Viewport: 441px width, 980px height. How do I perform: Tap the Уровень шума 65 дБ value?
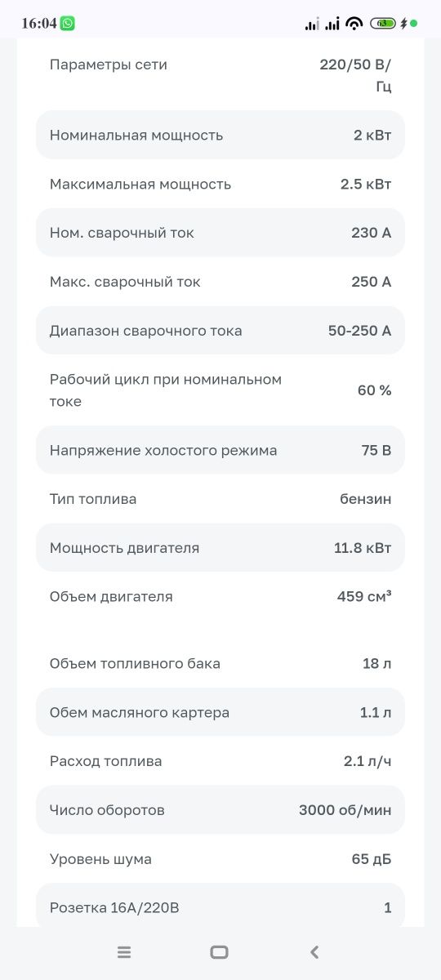coord(372,859)
